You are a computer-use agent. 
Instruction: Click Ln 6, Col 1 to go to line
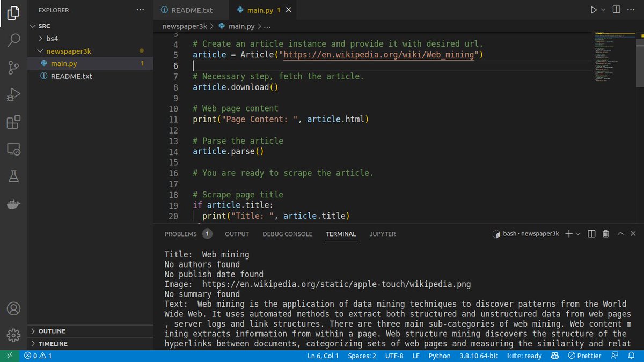pos(323,356)
